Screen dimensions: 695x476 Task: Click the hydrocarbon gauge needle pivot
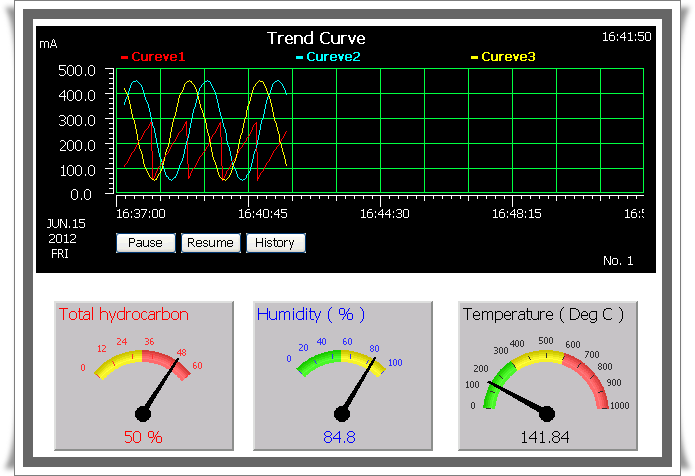pos(143,414)
